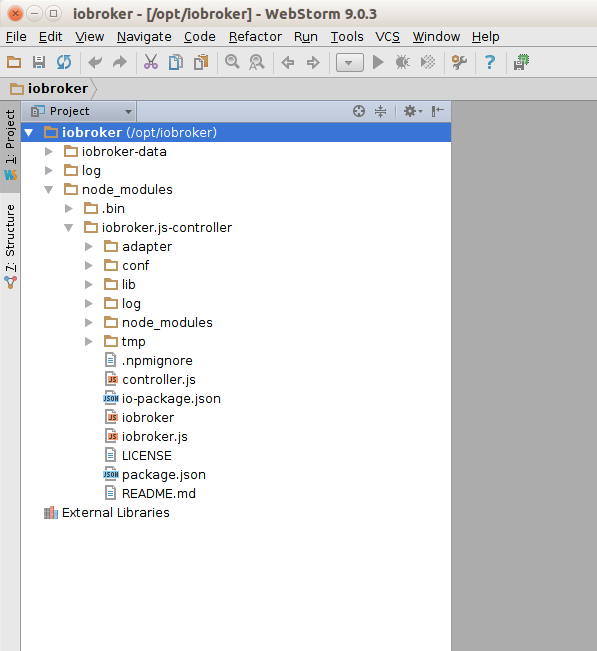This screenshot has height=651, width=597.
Task: Click the Hide Project panel icon
Action: 438,111
